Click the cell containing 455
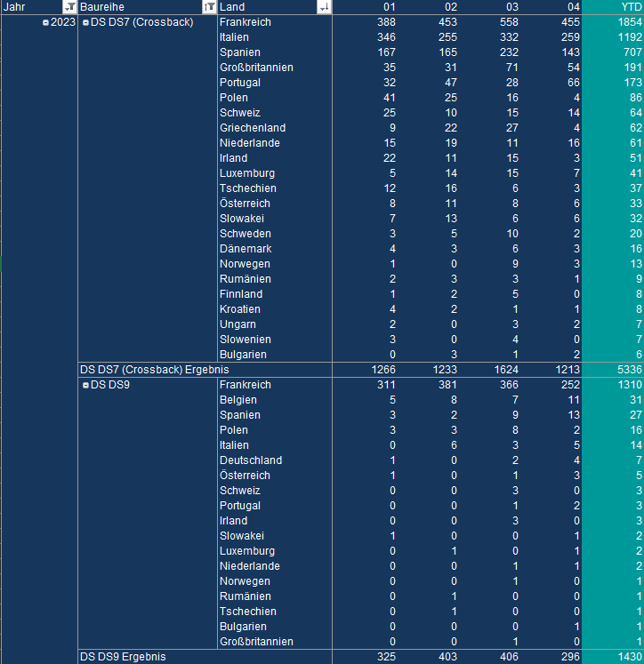Viewport: 644px width, 664px height. [x=571, y=22]
